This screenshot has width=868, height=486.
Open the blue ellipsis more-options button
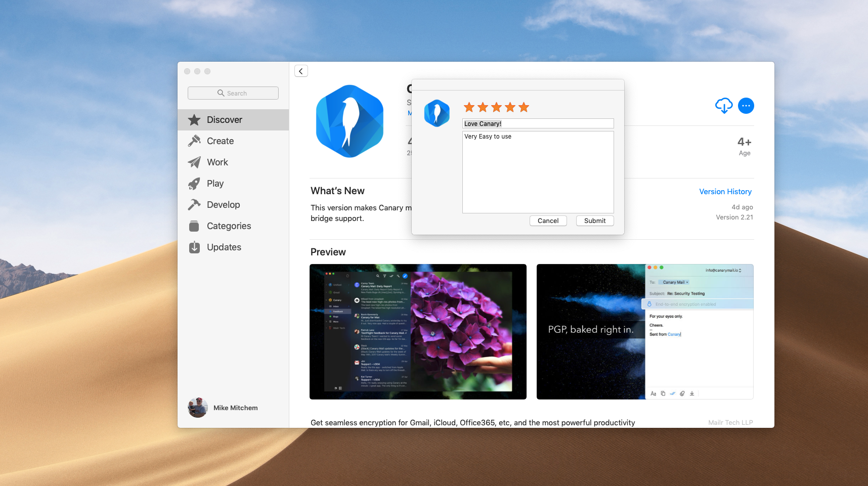[x=746, y=106]
